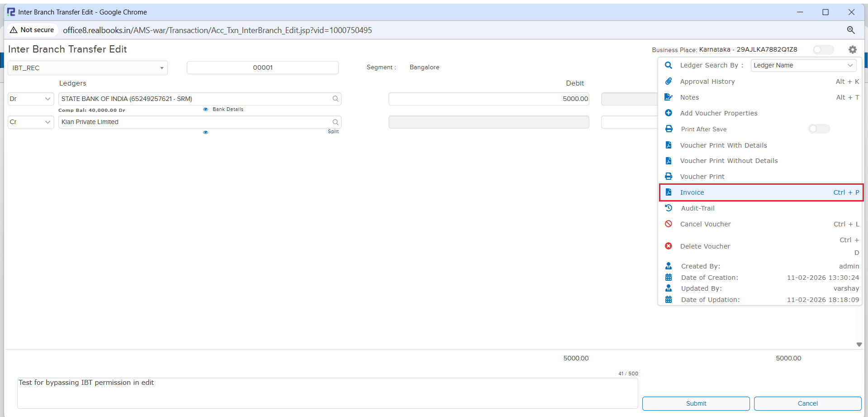Click search icon in Kian Private Limited field

pos(335,122)
